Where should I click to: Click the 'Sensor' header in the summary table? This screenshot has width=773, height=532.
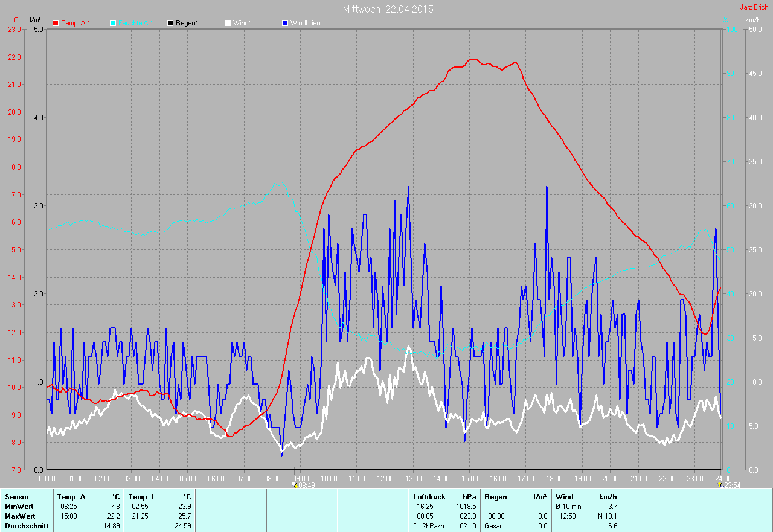click(x=17, y=497)
